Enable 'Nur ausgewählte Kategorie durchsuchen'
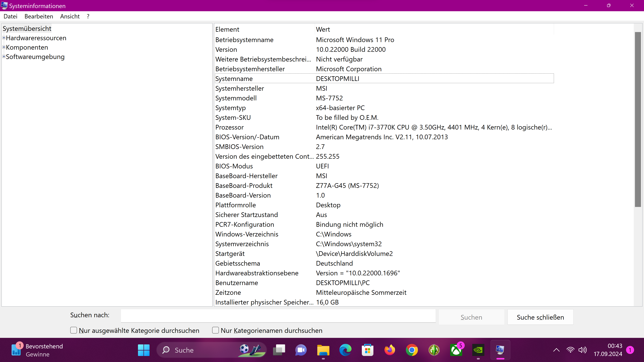 click(73, 330)
